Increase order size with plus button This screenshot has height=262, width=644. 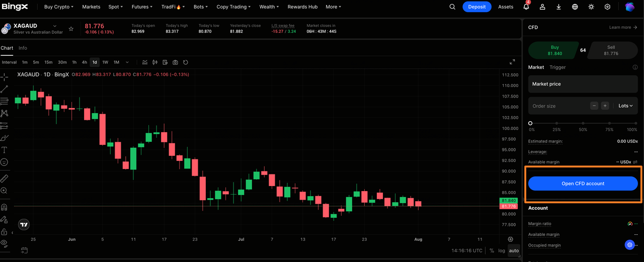(605, 106)
